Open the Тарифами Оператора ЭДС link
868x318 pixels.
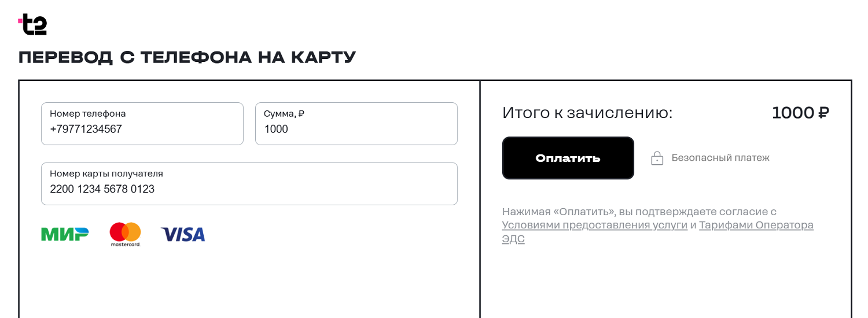click(x=756, y=225)
